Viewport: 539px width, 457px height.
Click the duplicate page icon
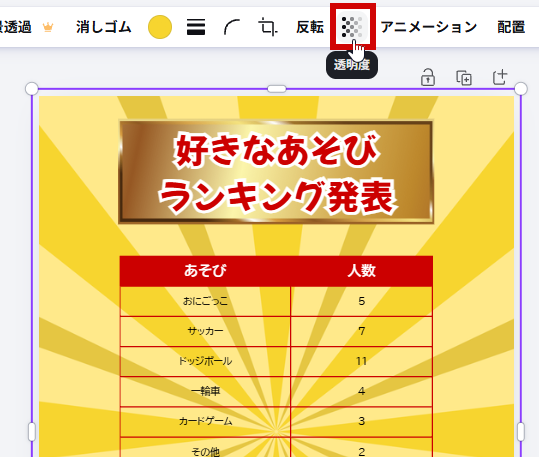click(464, 78)
